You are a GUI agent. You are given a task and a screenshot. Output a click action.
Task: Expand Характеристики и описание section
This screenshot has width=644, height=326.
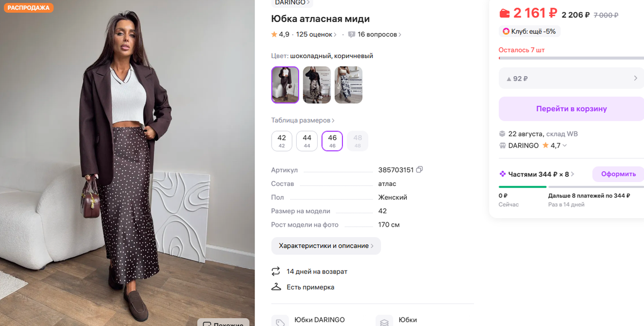coord(326,245)
